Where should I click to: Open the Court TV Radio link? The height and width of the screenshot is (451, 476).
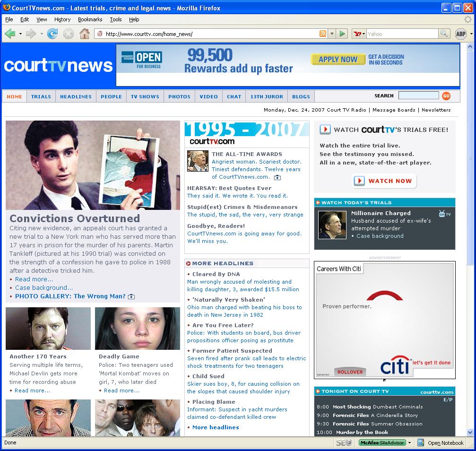pyautogui.click(x=346, y=110)
